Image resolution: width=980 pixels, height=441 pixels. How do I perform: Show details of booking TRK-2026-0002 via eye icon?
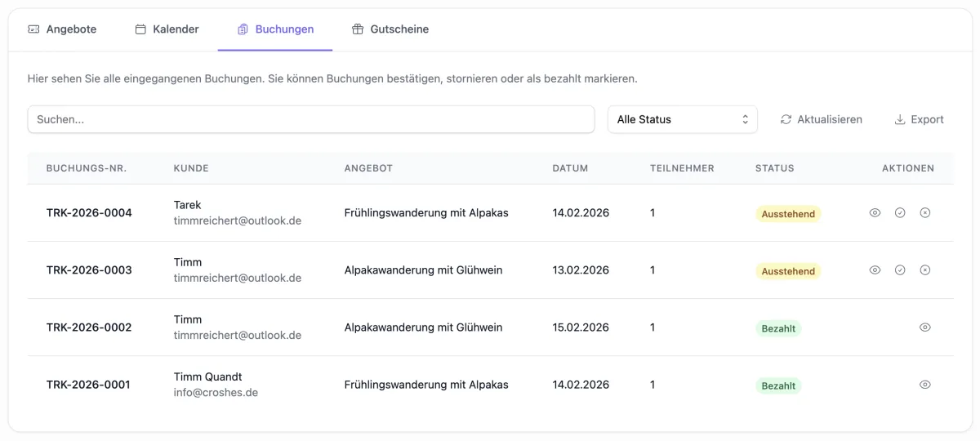click(925, 327)
